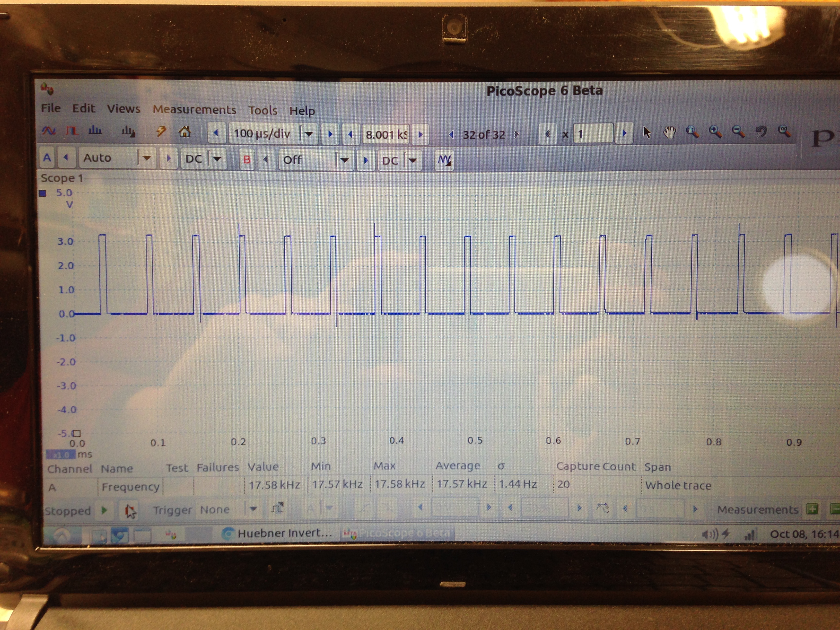
Task: Click the zoom-in magnifier tool
Action: [715, 132]
